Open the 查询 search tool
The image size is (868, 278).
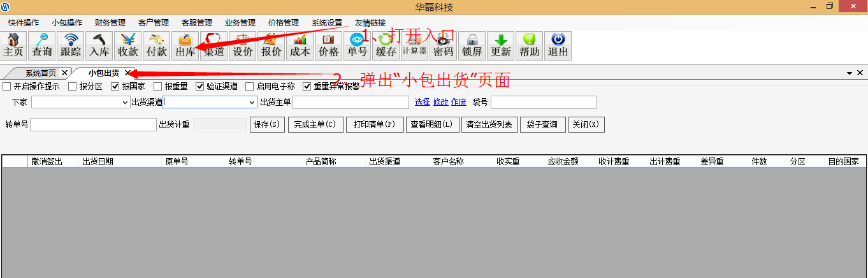[42, 45]
